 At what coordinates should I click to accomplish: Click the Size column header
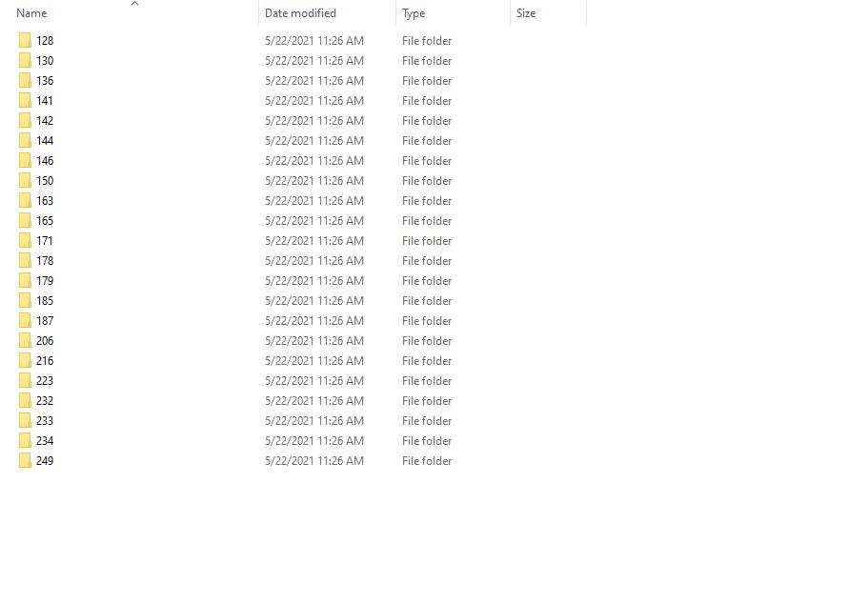525,12
